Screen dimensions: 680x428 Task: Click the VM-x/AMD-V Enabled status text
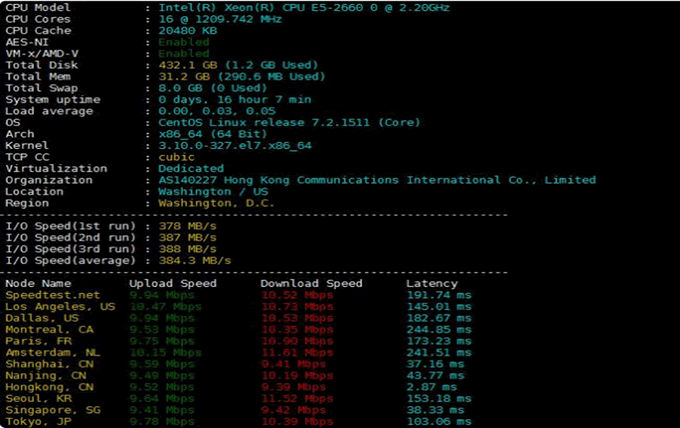(x=184, y=53)
